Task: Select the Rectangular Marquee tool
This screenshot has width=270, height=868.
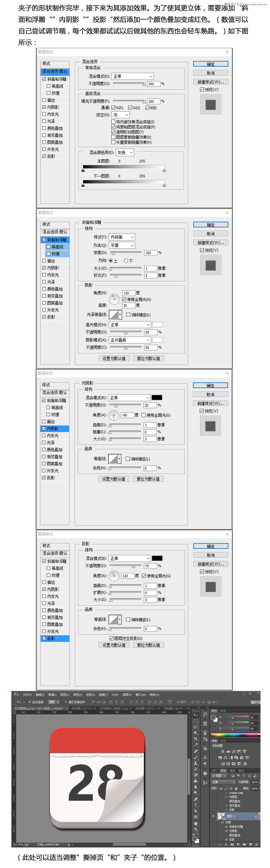Action: click(196, 721)
